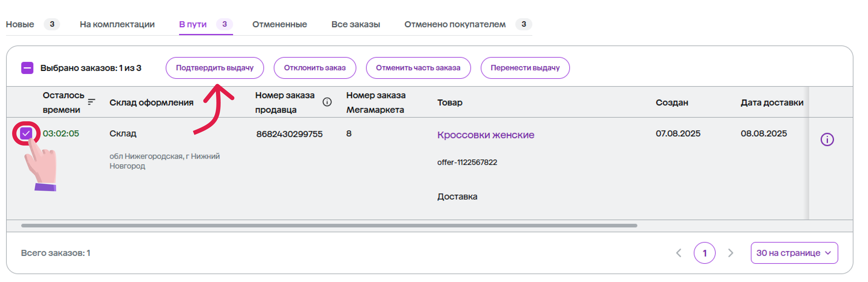
Task: Click the Отклонить заказ button
Action: click(315, 68)
